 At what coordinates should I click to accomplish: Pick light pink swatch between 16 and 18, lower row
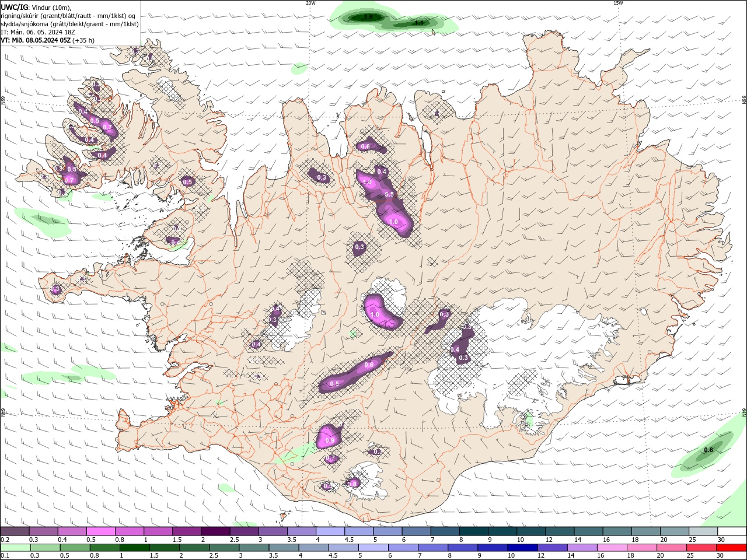pos(611,548)
